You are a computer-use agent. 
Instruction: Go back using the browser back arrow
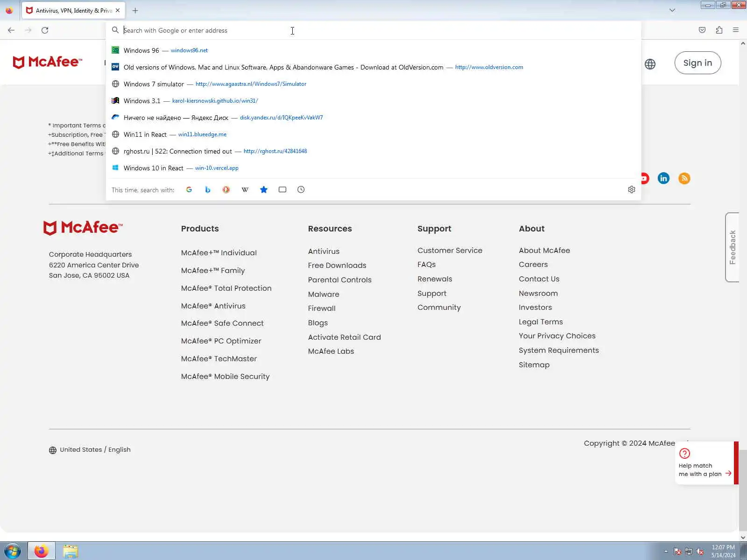11,30
